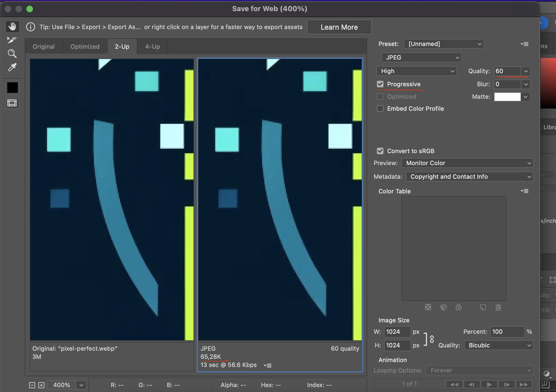Image resolution: width=556 pixels, height=392 pixels.
Task: Select the Eyedropper tool
Action: [x=12, y=67]
